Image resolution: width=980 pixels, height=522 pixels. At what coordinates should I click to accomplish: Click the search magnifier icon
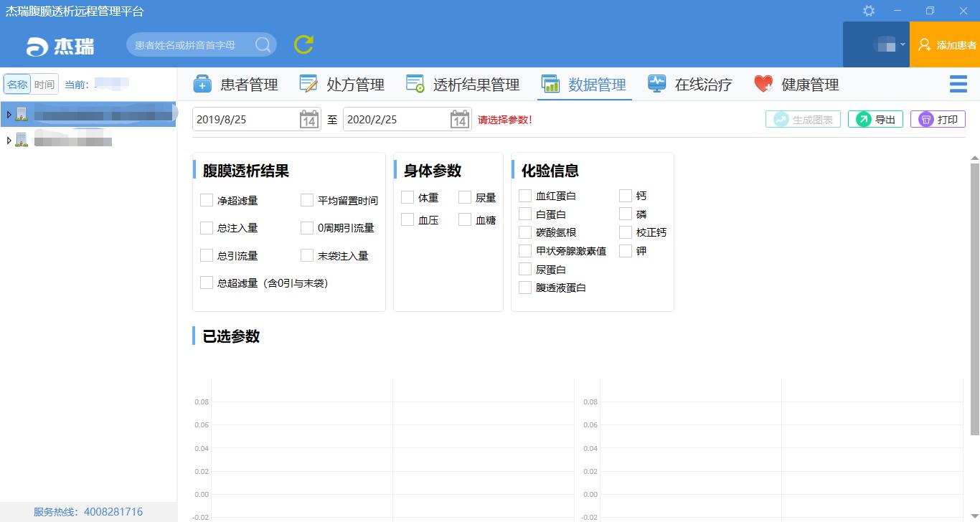point(263,44)
